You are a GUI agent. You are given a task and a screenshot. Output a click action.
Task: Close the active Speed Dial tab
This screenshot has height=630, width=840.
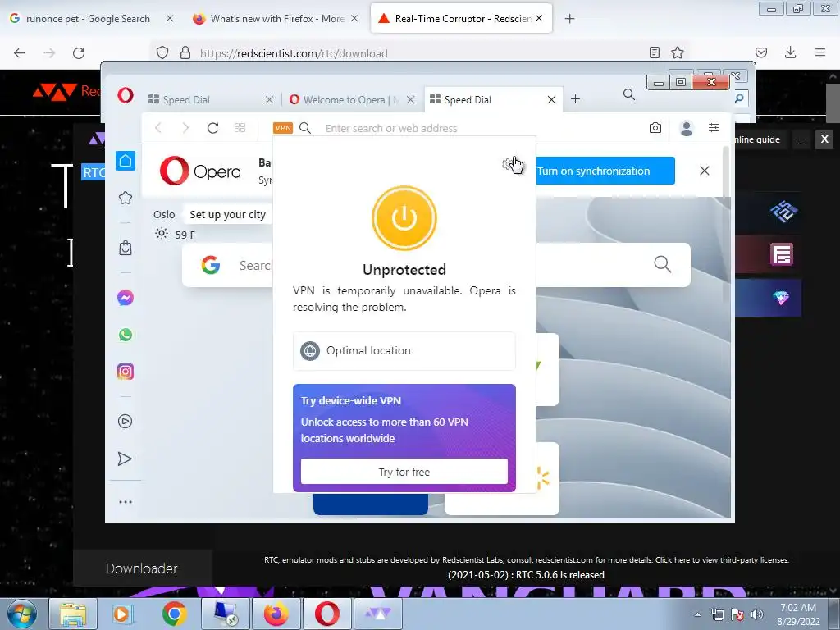point(551,99)
